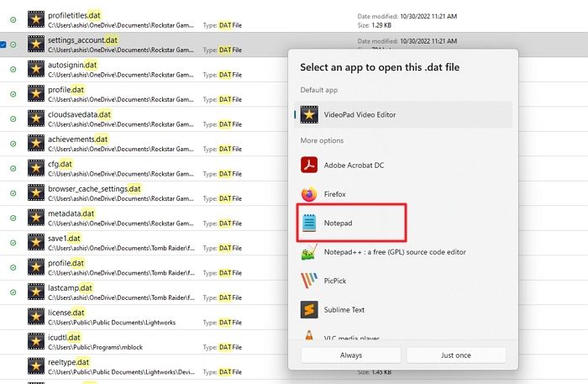Click the browser_cache_settings.dat file icon
This screenshot has width=588, height=384.
click(36, 192)
